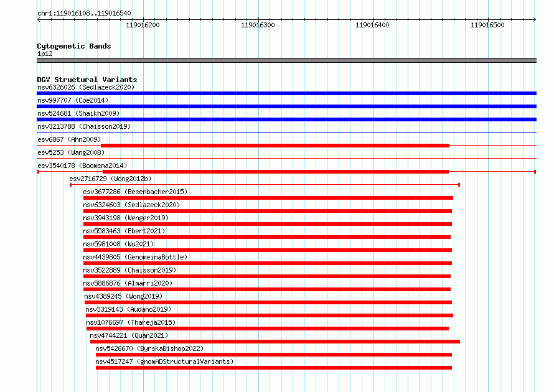Select esv3677286 (Besenbacher2015) label

click(135, 192)
